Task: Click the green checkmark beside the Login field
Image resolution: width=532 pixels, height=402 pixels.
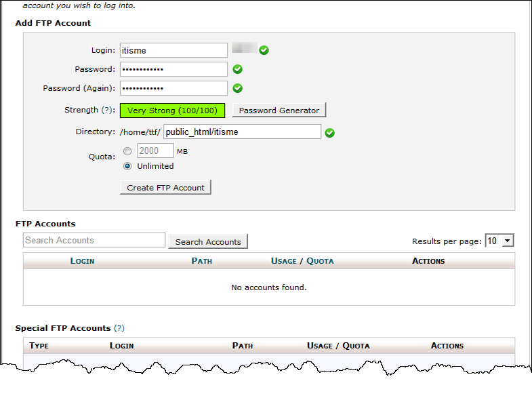Action: 264,50
